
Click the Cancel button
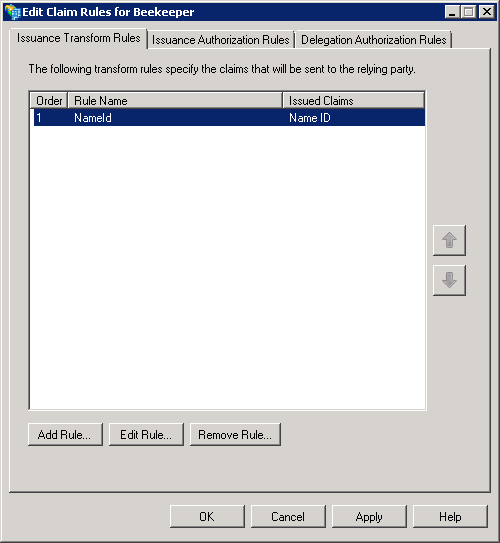click(288, 516)
